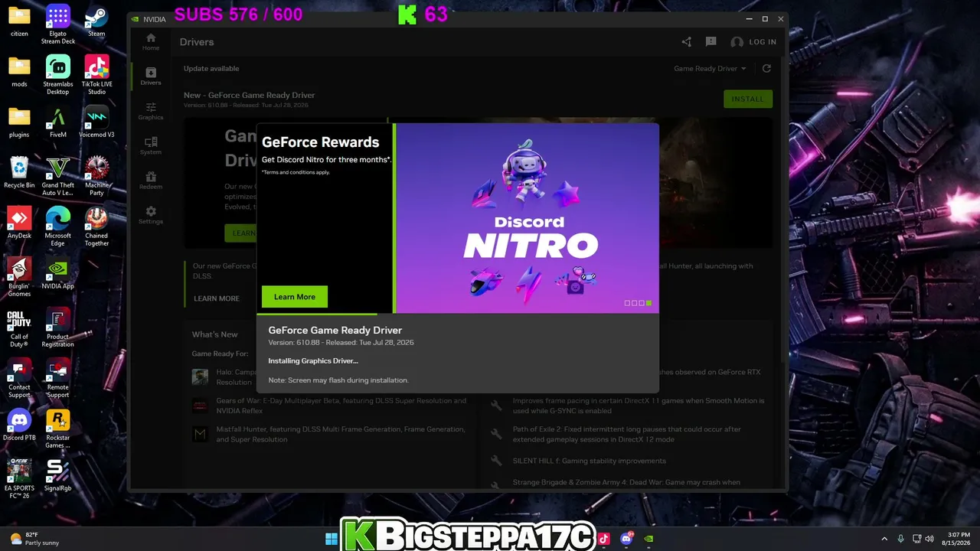Open EA SPORTS FC 26 desktop shortcut
The height and width of the screenshot is (551, 980).
click(x=19, y=479)
